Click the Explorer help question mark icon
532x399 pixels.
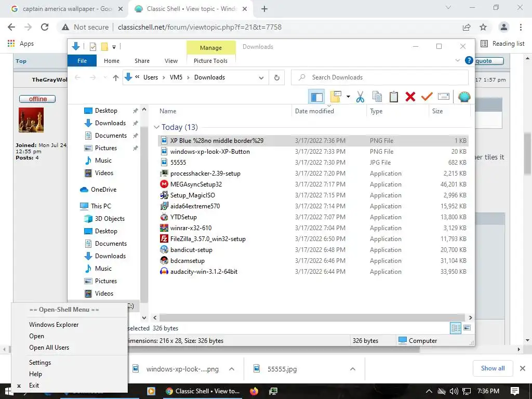coord(469,60)
